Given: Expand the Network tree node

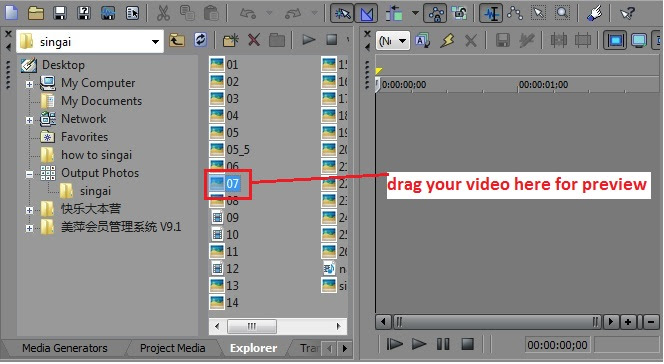Looking at the screenshot, I should [29, 120].
